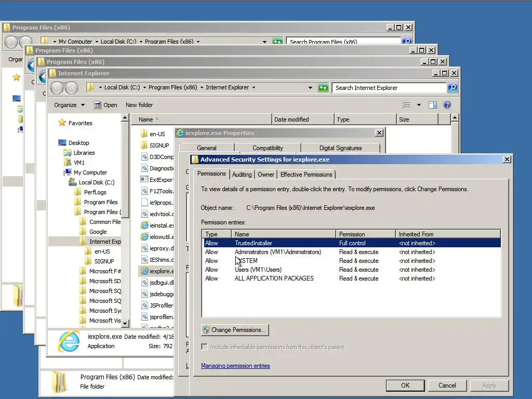The image size is (532, 399).
Task: Open dropdown arrow before Program Files (x86) breadcrumb
Action: [x=144, y=87]
